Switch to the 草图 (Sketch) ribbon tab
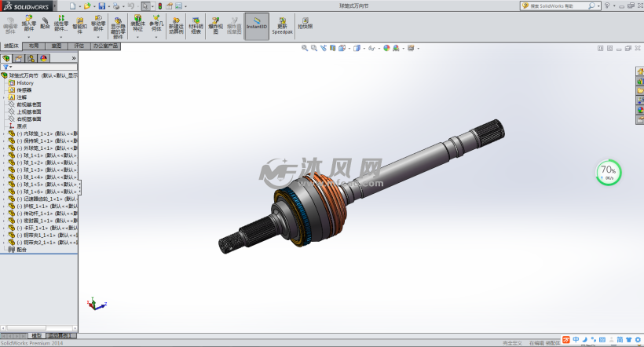Viewport: 644px width, 347px height. [x=57, y=46]
